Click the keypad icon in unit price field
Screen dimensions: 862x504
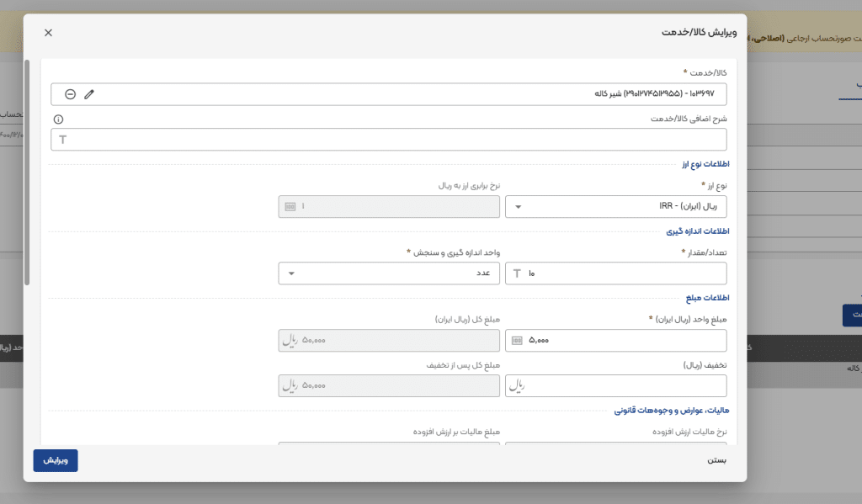(517, 340)
